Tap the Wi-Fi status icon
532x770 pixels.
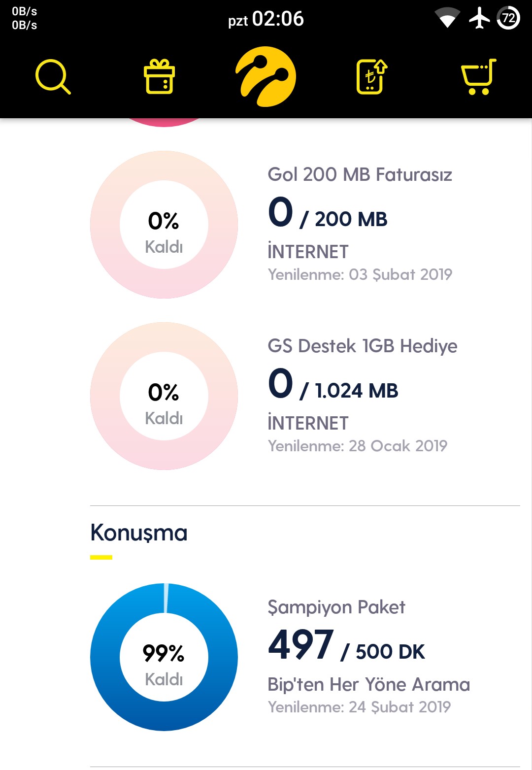[x=447, y=19]
